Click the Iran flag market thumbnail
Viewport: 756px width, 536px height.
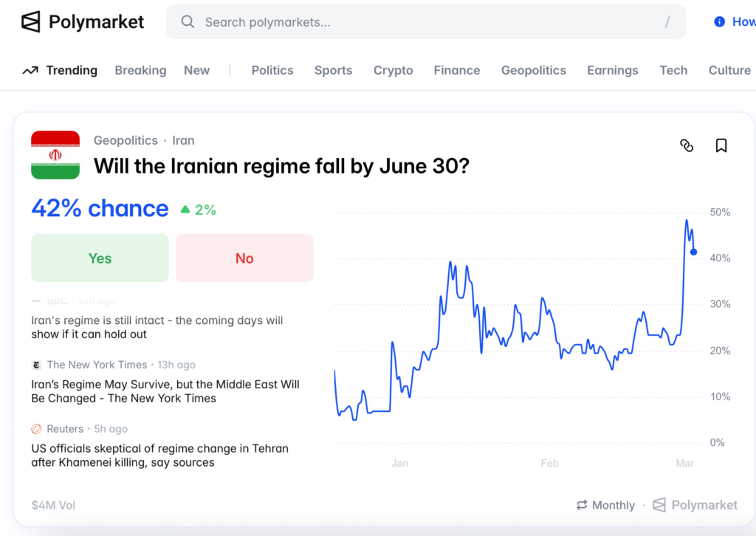click(55, 155)
